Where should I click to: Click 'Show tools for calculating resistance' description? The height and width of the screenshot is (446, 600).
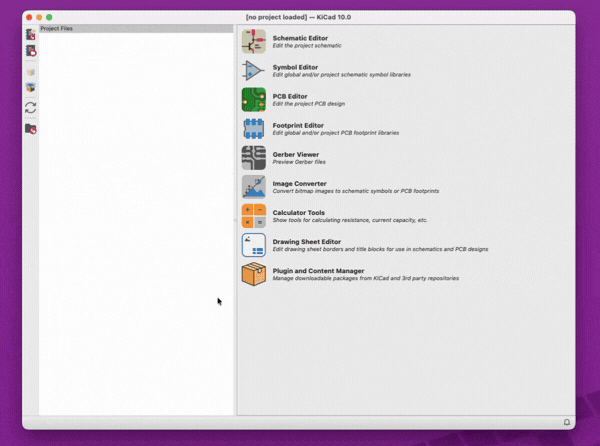[350, 220]
